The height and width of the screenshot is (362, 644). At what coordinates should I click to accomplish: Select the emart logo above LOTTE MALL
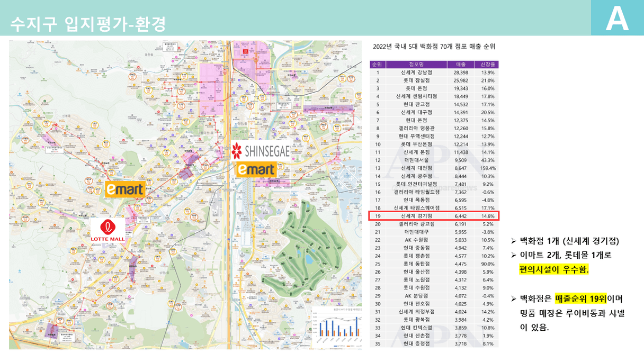pos(126,188)
